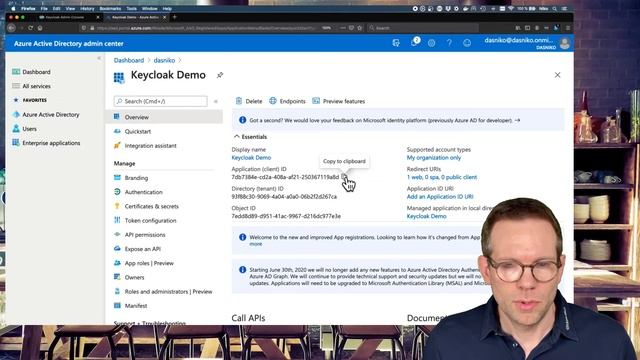Image resolution: width=640 pixels, height=360 pixels.
Task: Open the Endpoints toolbar item
Action: click(x=287, y=101)
